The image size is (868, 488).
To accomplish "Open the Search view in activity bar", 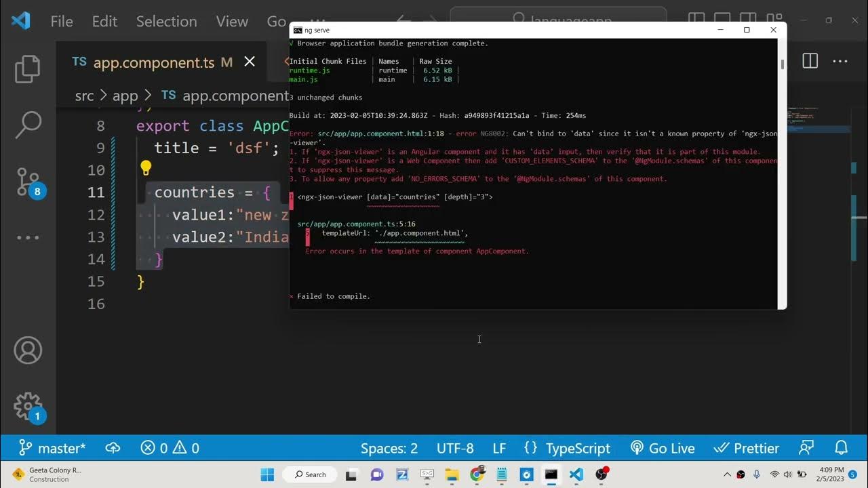I will [28, 125].
